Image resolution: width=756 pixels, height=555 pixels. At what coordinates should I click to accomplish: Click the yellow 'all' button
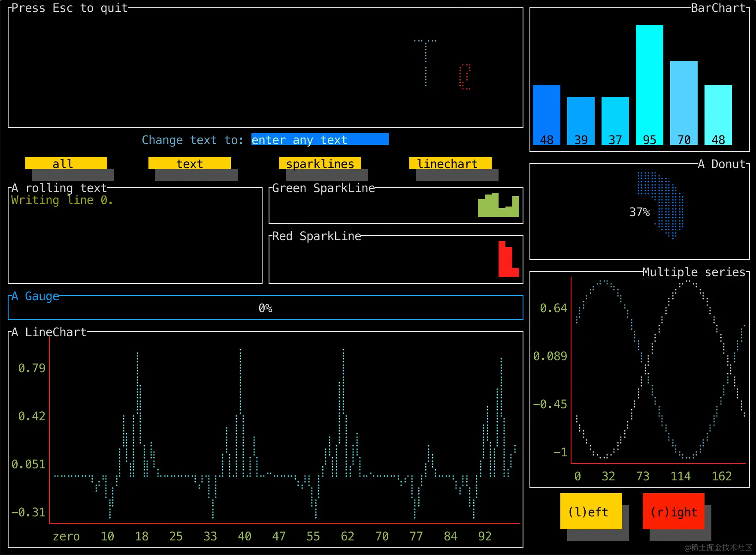(66, 163)
